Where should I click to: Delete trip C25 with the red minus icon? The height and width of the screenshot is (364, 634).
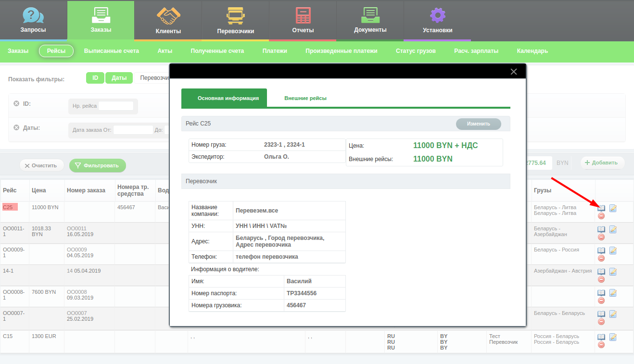[601, 216]
